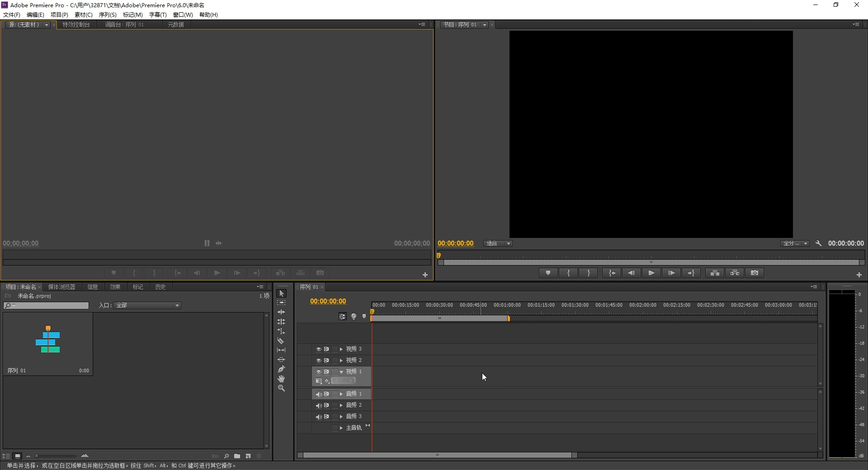Open Program monitor settings wrench
Viewport: 868px width, 470px height.
coord(818,243)
